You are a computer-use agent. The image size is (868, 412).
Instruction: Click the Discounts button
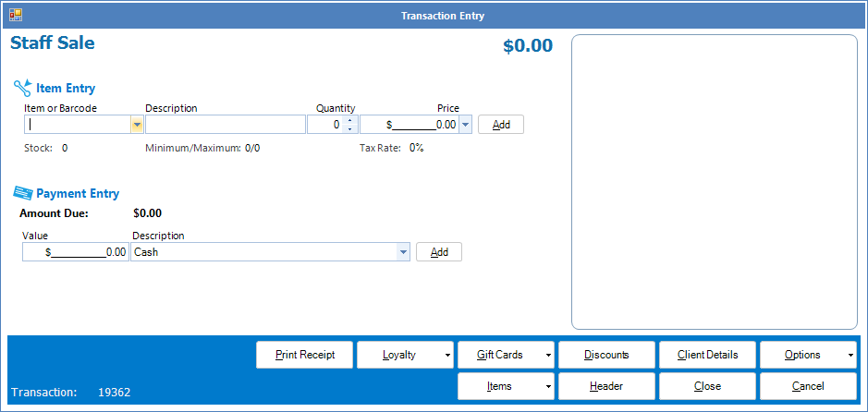[x=606, y=355]
